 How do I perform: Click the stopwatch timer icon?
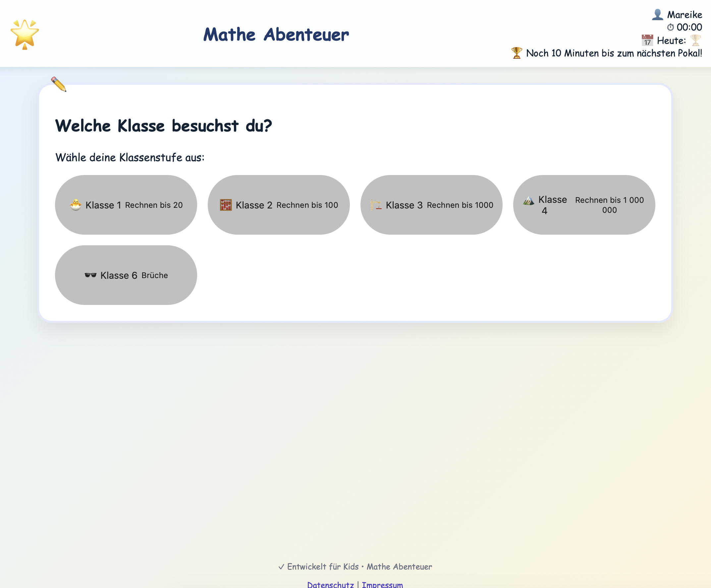670,27
